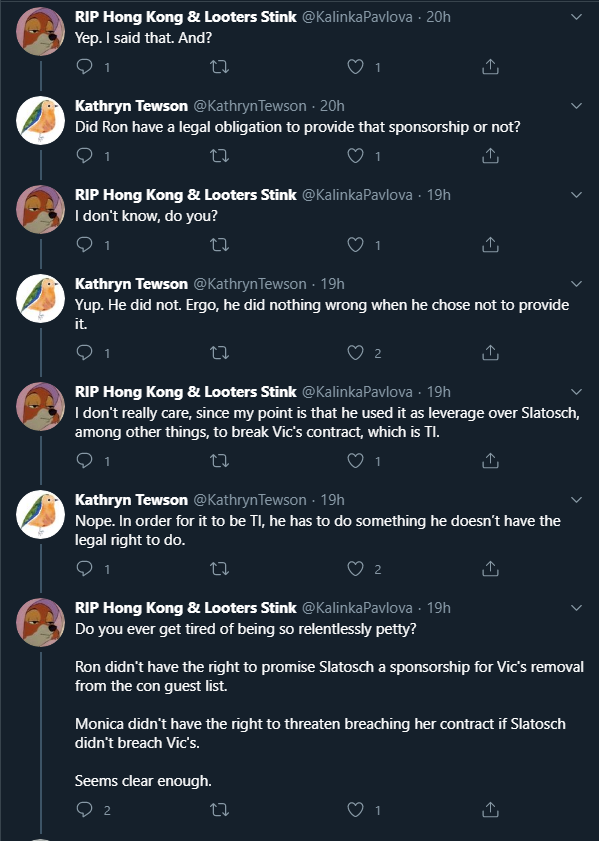Retweet the "legal obligation" sponsorship tweet
Image resolution: width=599 pixels, height=841 pixels.
219,156
